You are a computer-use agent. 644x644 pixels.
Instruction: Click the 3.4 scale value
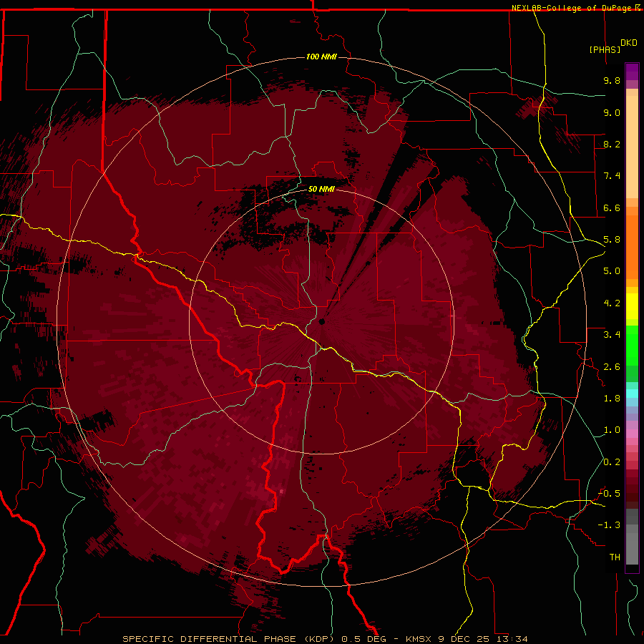click(612, 335)
